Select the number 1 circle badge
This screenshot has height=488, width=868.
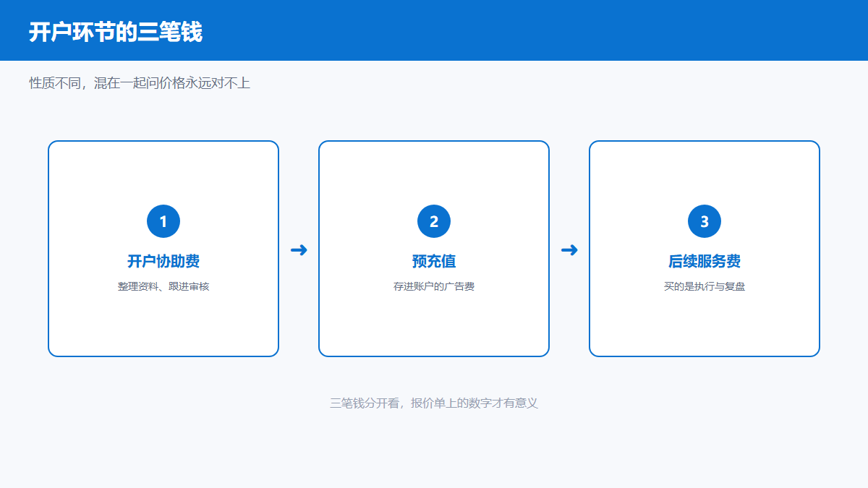(163, 221)
